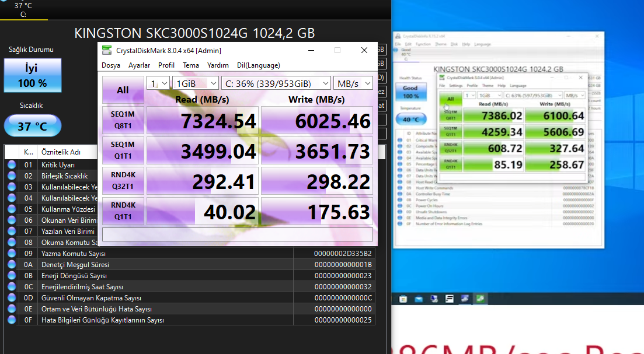Screen dimensions: 644x354
Task: Start the SEQ1M Q8T1 test
Action: (x=123, y=120)
